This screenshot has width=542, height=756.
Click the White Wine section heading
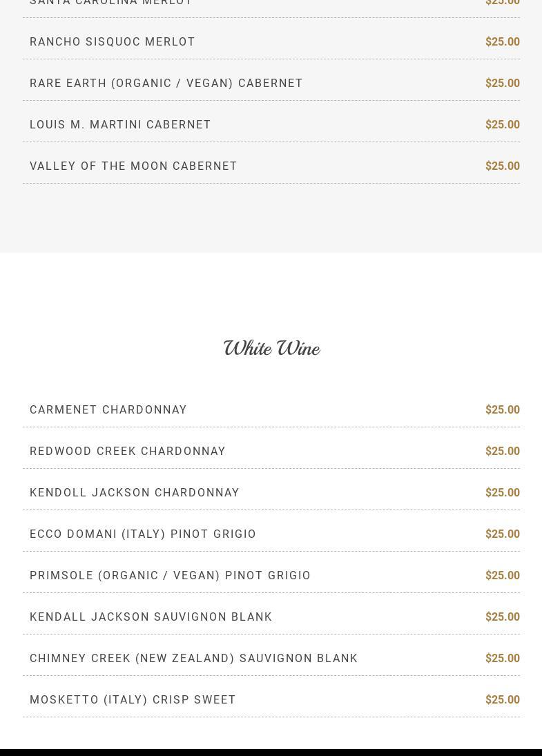pyautogui.click(x=271, y=349)
